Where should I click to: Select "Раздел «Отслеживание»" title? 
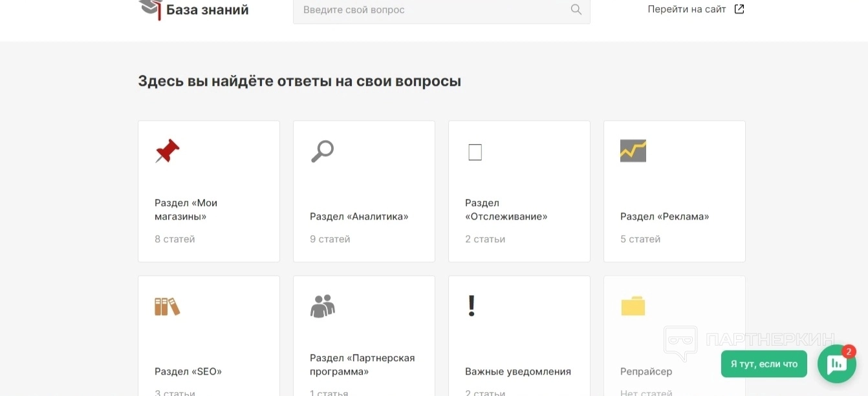click(506, 209)
